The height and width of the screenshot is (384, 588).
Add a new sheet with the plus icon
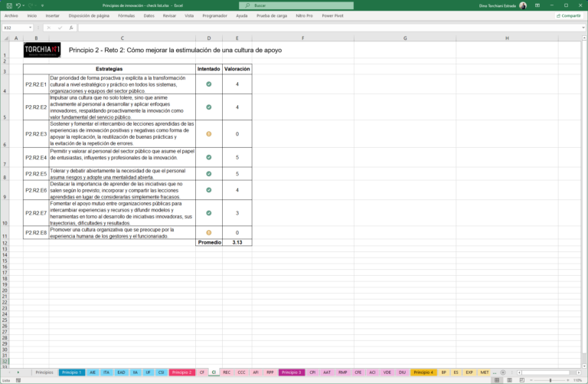point(503,373)
